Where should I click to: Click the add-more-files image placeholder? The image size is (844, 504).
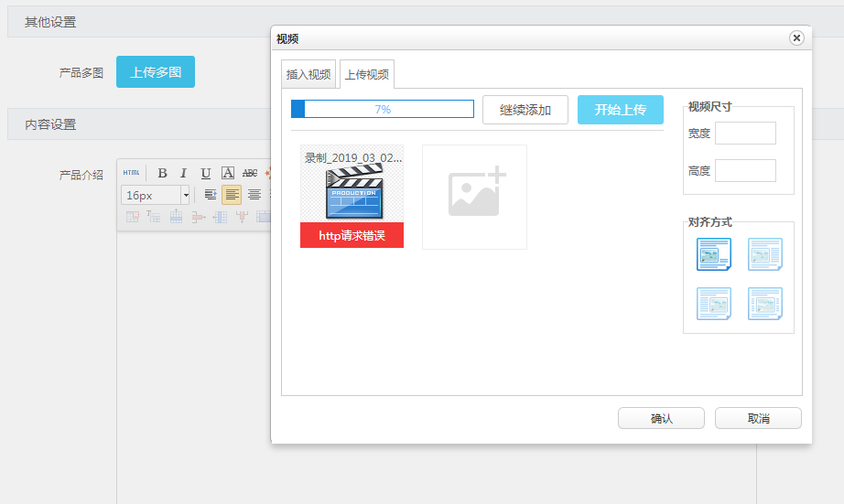[x=474, y=197]
